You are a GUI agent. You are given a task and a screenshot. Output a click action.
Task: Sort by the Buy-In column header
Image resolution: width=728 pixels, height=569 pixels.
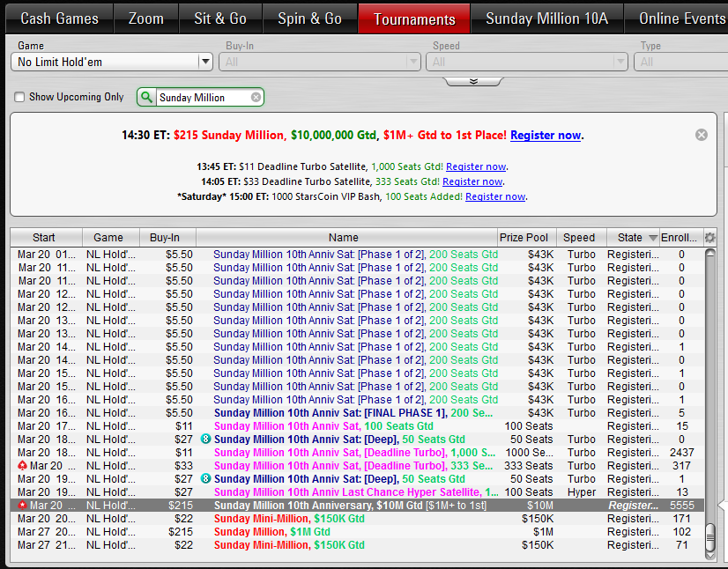click(167, 238)
